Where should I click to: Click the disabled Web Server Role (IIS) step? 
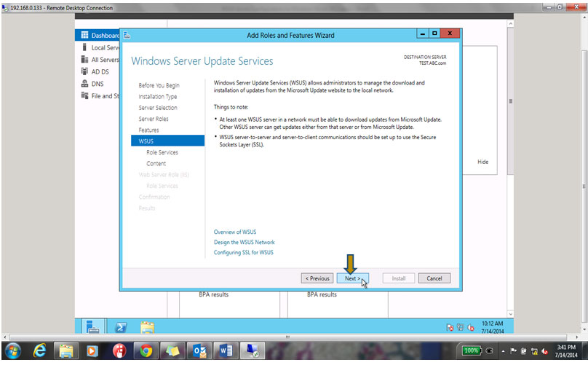[164, 175]
